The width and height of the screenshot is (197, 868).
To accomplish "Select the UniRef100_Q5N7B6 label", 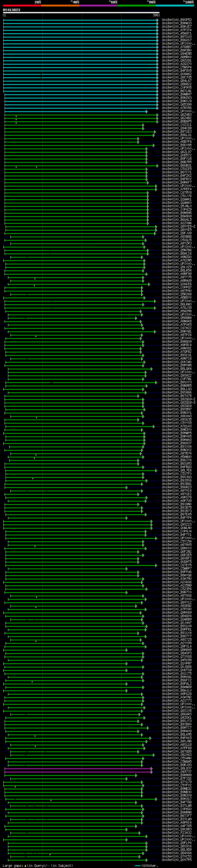I will [177, 250].
